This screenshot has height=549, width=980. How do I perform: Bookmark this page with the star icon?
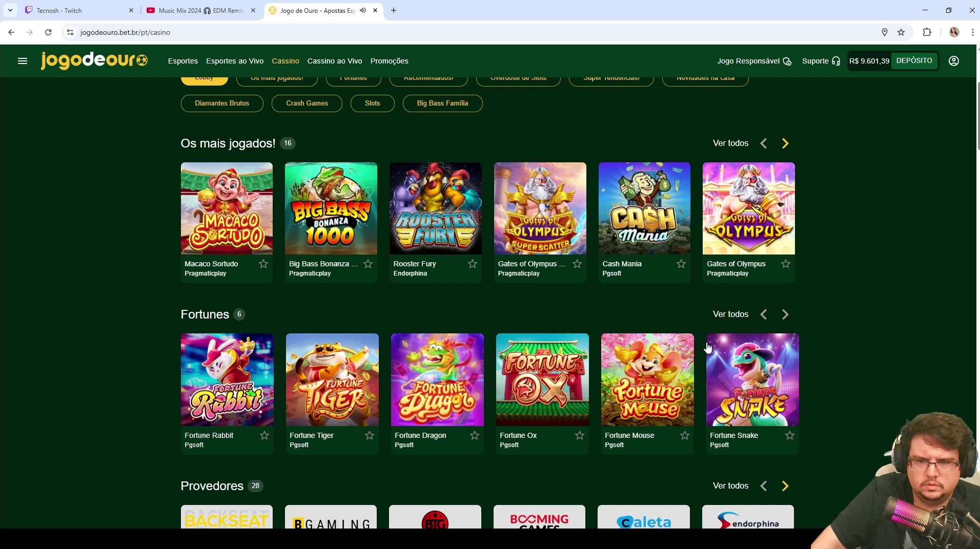(x=901, y=32)
